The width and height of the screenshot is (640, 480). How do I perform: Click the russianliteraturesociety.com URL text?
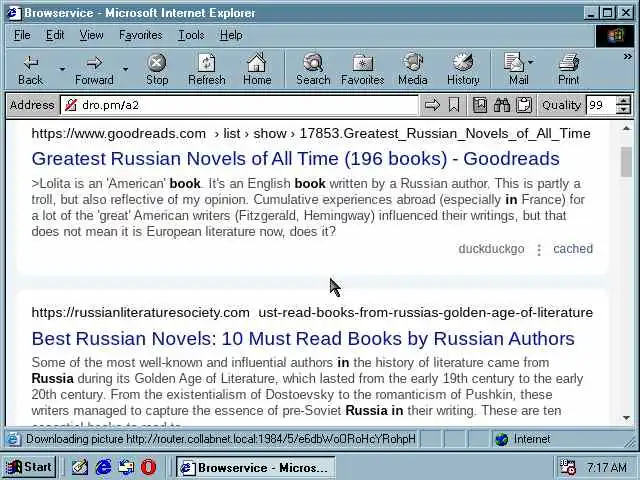pos(312,313)
